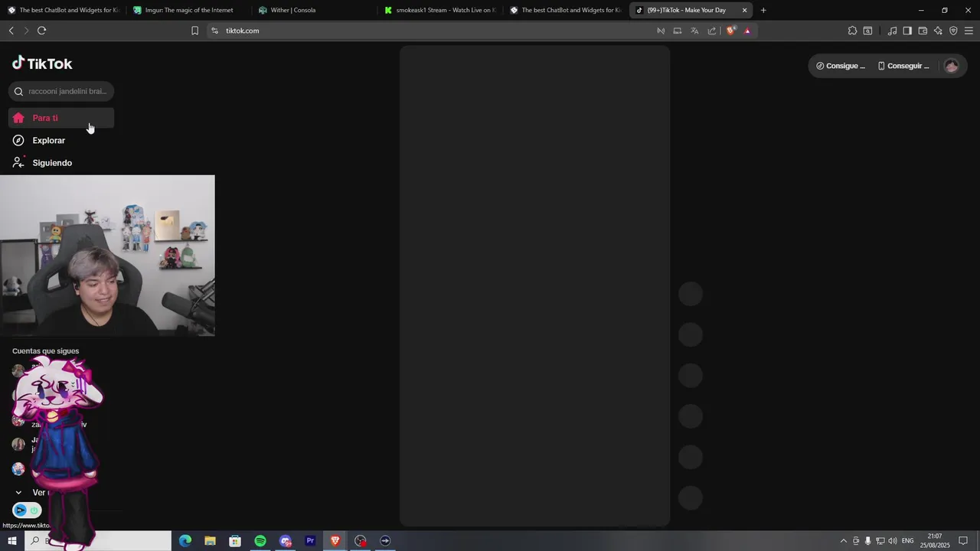This screenshot has width=980, height=551.
Task: Bookmark this page
Action: click(194, 31)
